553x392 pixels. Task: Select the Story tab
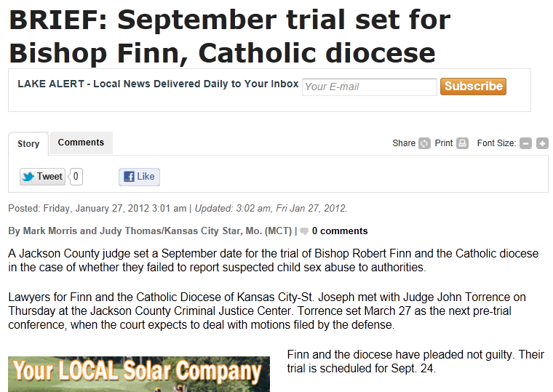[x=28, y=144]
